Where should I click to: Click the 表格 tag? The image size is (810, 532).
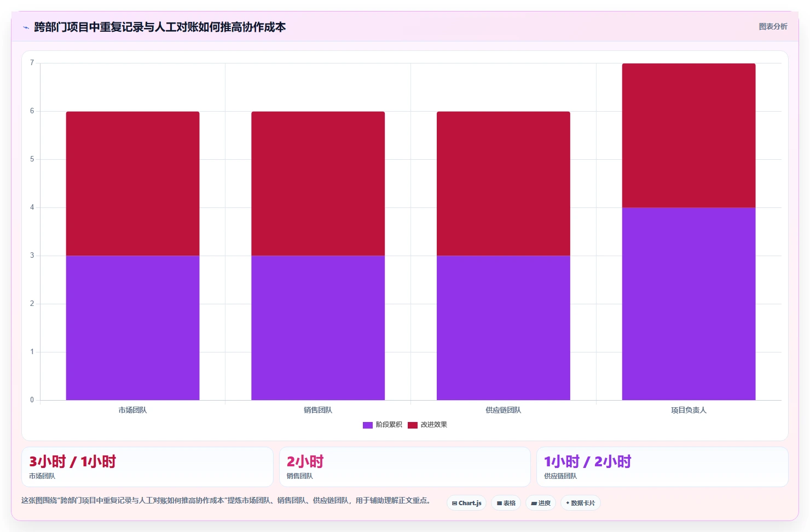coord(506,503)
